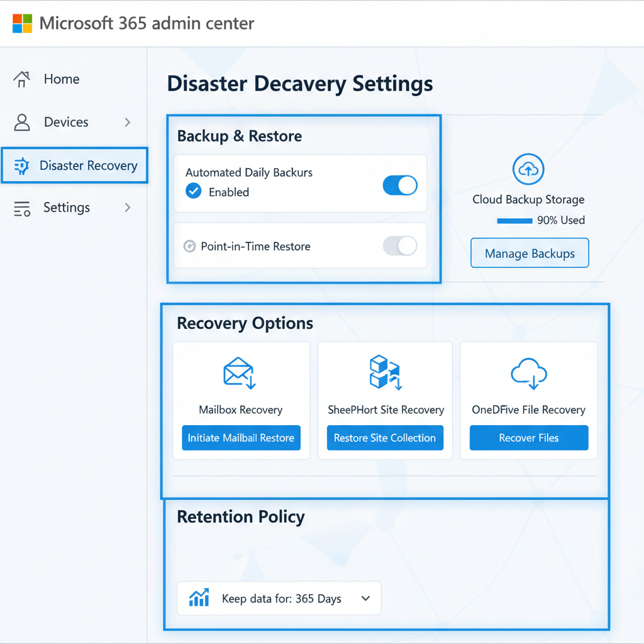Click the Devices person icon
The width and height of the screenshot is (644, 644).
(22, 122)
